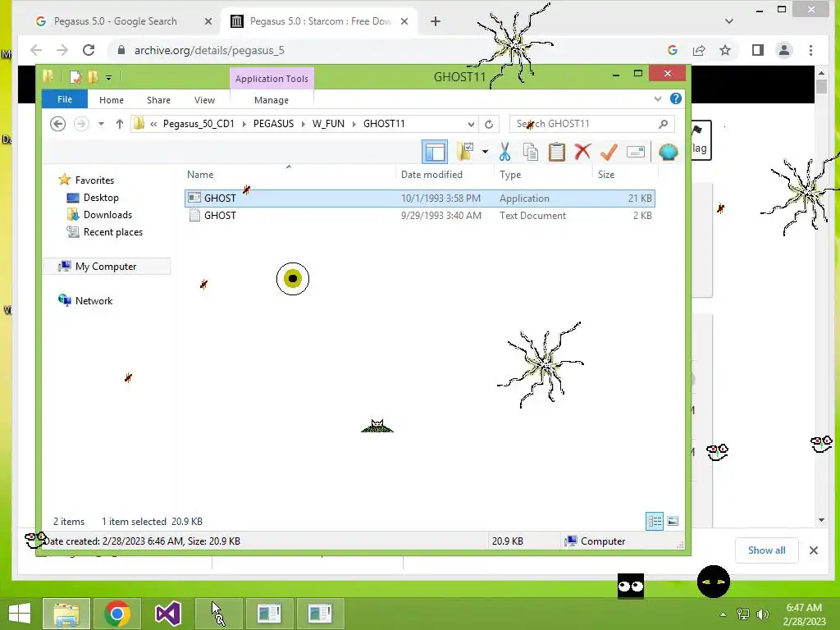
Task: Open Chrome three-dot menu
Action: click(x=810, y=50)
